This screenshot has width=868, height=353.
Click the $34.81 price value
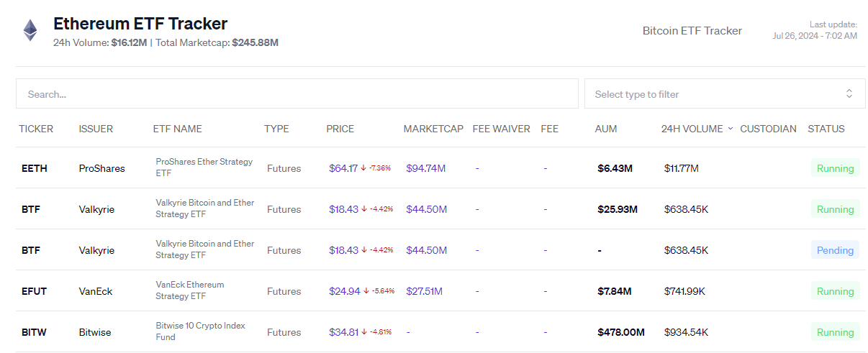click(x=344, y=332)
